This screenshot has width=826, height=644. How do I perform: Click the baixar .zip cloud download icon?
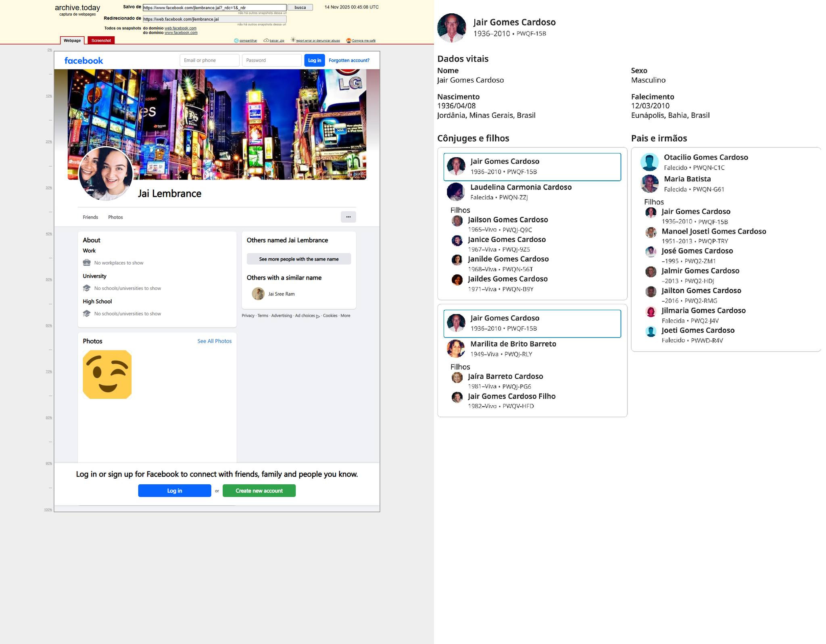266,40
